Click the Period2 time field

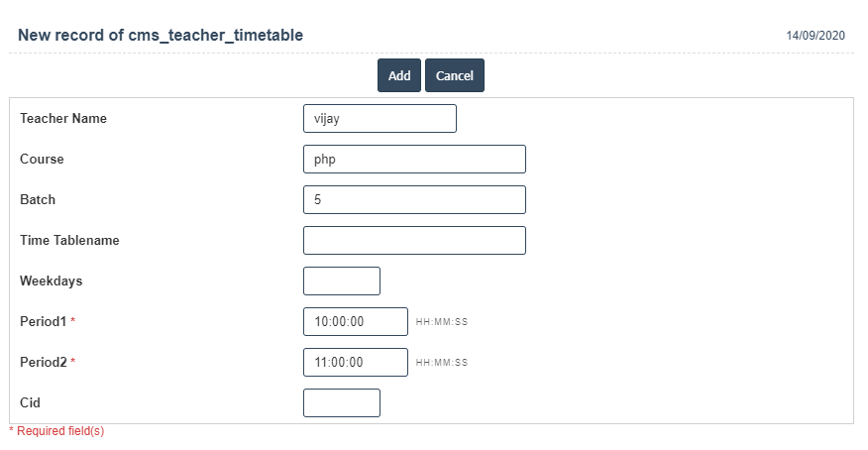356,363
